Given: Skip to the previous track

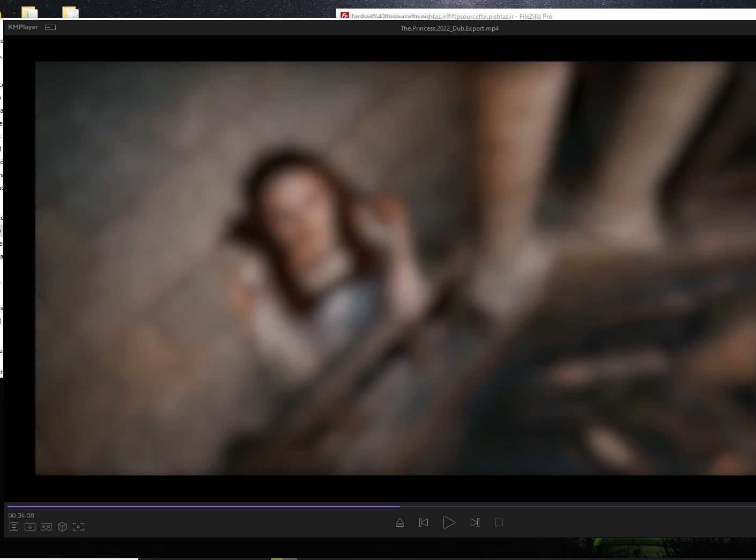Looking at the screenshot, I should point(424,522).
